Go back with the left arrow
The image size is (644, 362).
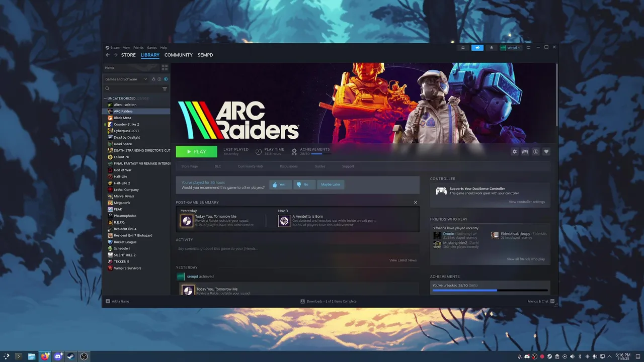[108, 55]
